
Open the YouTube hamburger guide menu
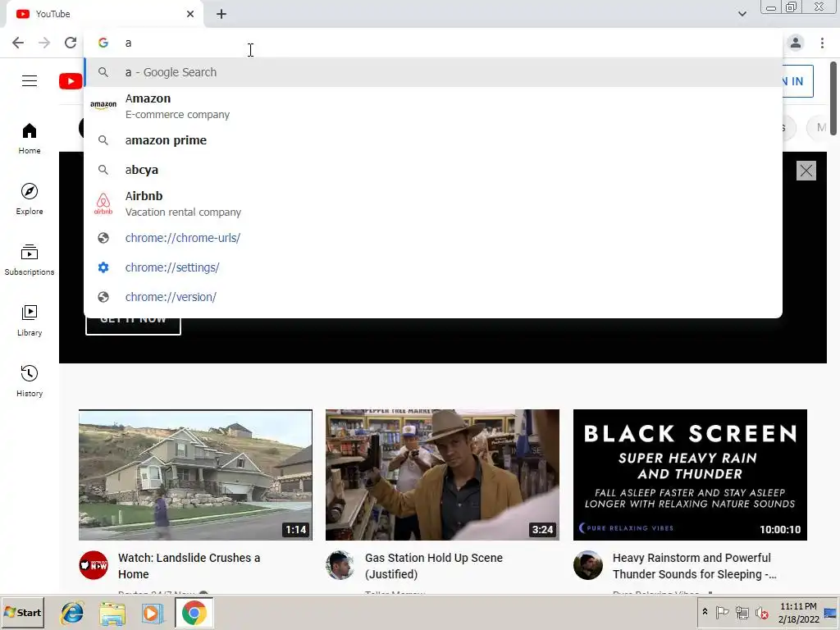click(x=30, y=81)
